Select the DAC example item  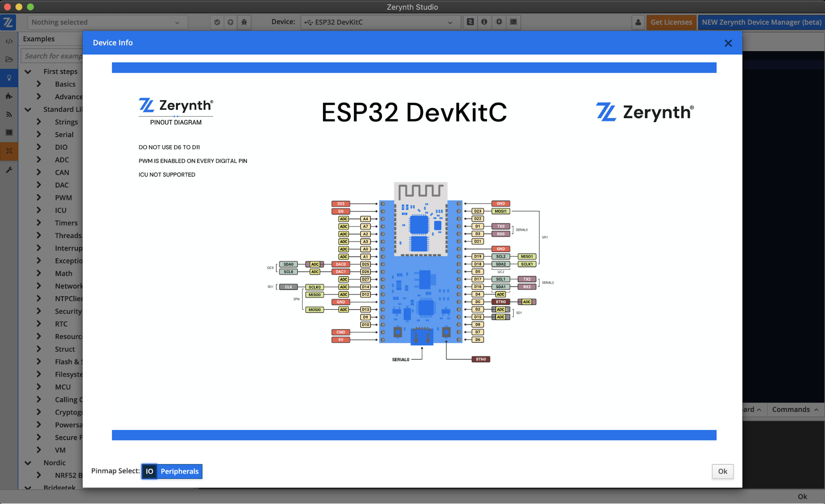click(62, 185)
